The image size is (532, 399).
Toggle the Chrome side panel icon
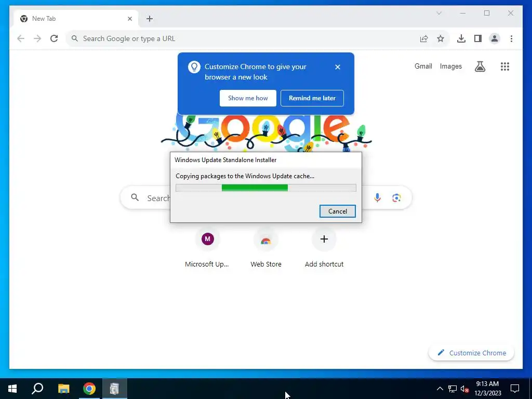(x=478, y=38)
